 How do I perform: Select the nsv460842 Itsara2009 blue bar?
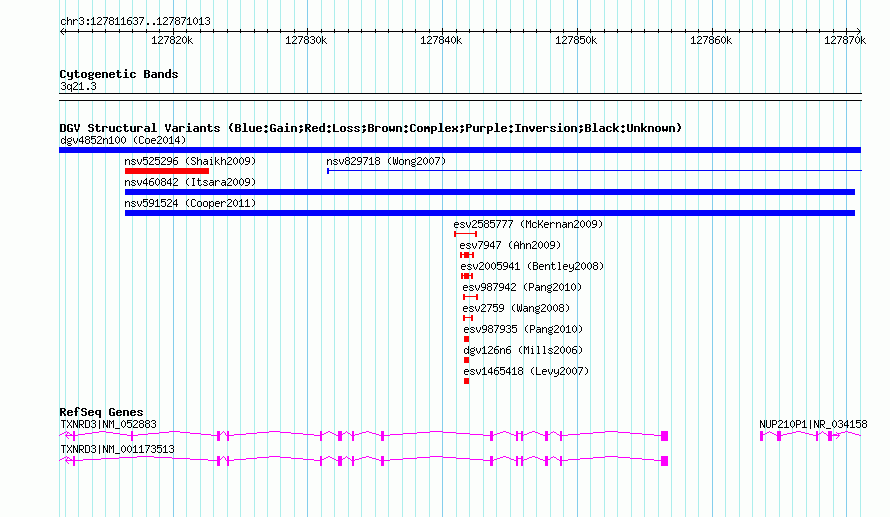490,192
